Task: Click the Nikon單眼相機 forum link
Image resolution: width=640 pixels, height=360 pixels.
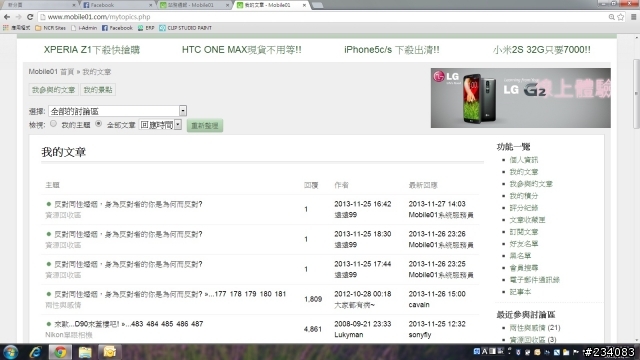Action: pos(69,335)
